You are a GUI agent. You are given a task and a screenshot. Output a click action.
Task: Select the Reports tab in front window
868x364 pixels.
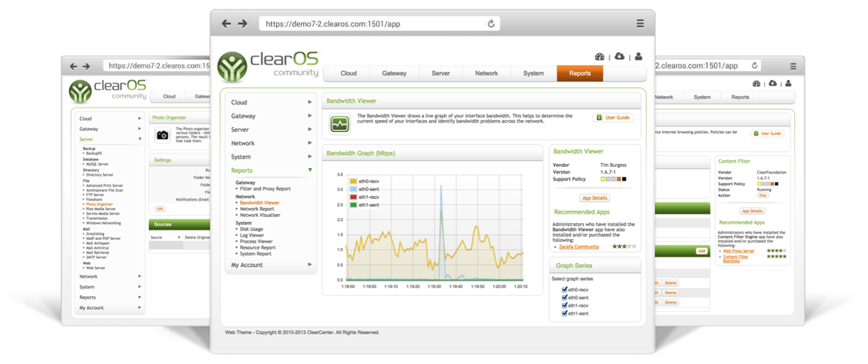580,73
